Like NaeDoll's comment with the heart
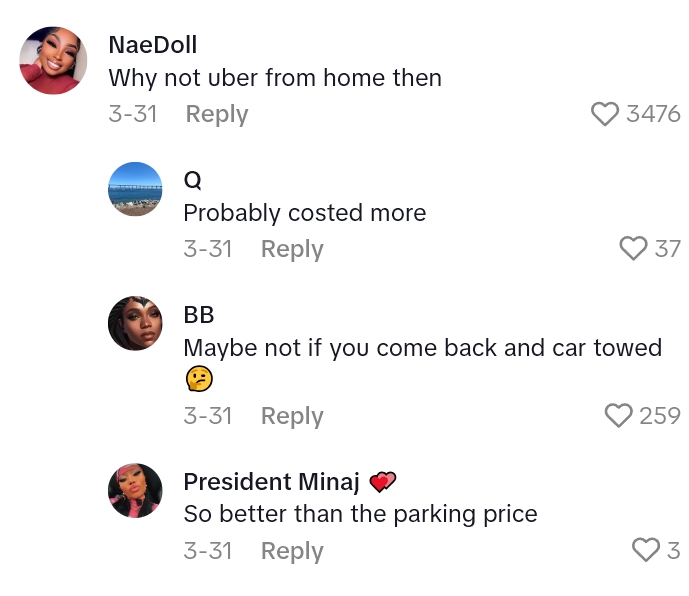 coord(605,115)
